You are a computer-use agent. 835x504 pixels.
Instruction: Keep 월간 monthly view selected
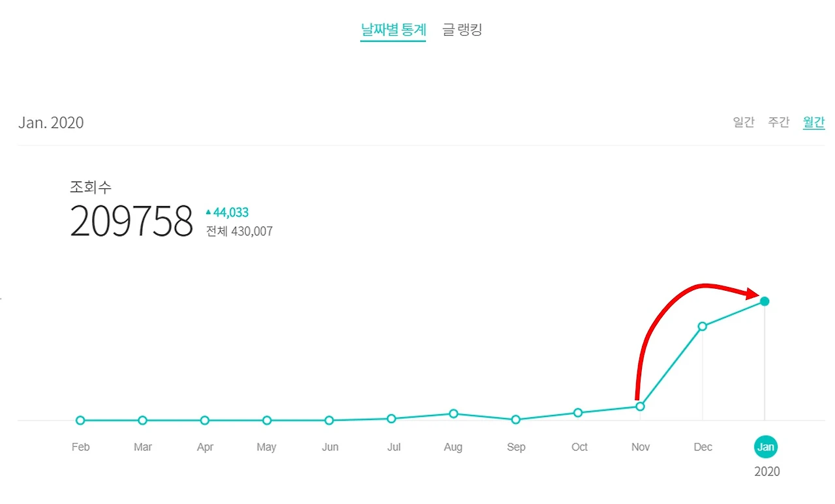(x=813, y=122)
